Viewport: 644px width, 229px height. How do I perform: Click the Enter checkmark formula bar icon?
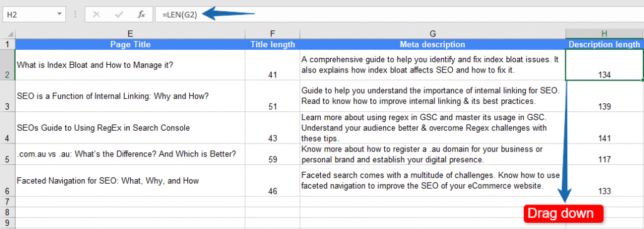[x=119, y=15]
